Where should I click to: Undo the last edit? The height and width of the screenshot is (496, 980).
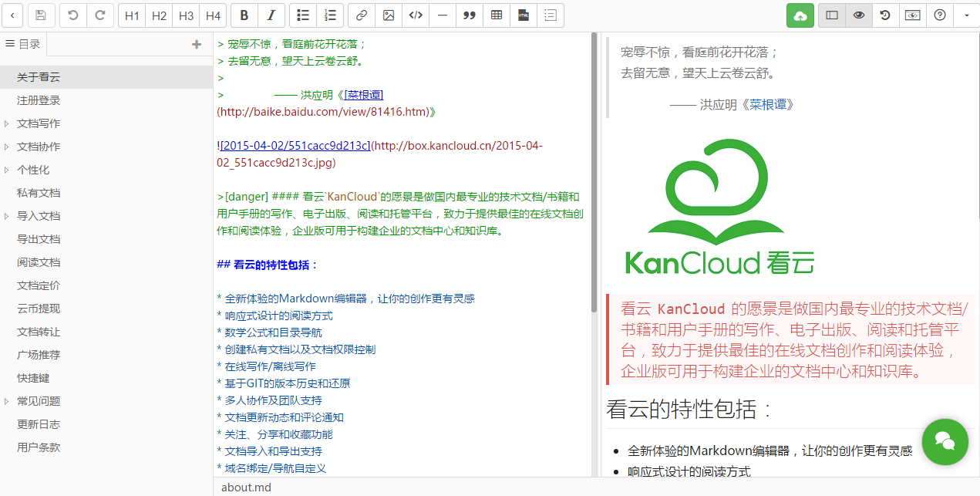coord(73,15)
